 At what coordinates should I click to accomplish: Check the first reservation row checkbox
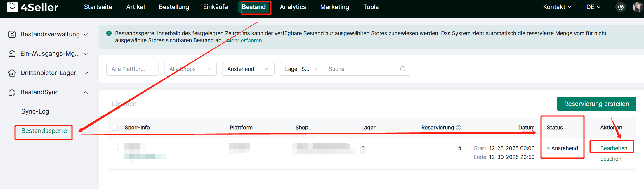[115, 148]
